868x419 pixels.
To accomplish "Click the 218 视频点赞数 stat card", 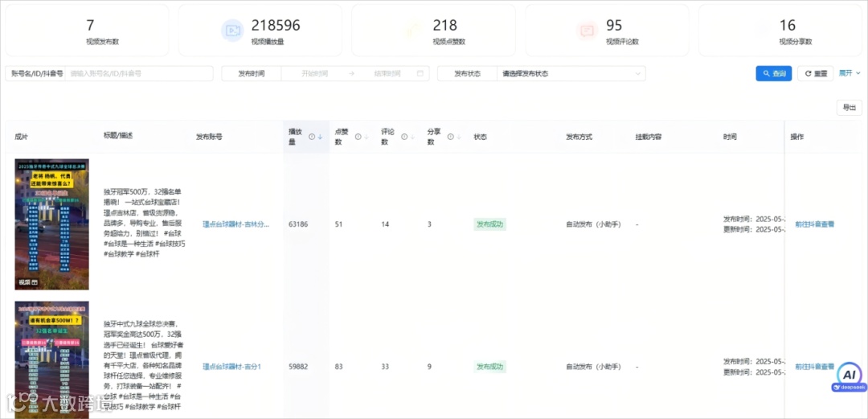I will coord(433,31).
